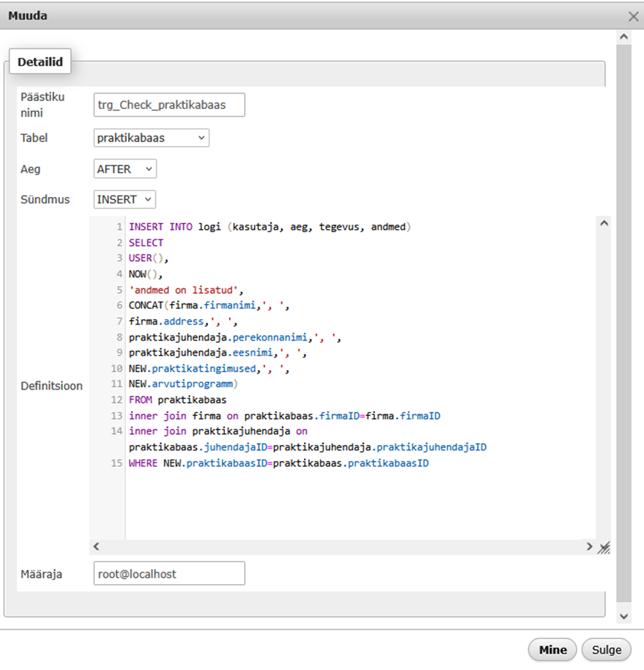Click the dialog scrollbar's down arrow
This screenshot has width=644, height=670.
coord(623,615)
